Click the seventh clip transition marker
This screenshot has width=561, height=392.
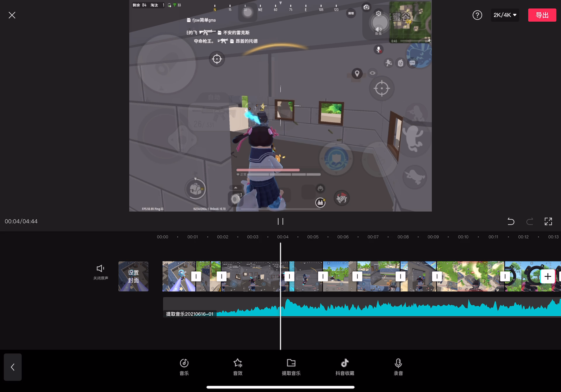[437, 276]
